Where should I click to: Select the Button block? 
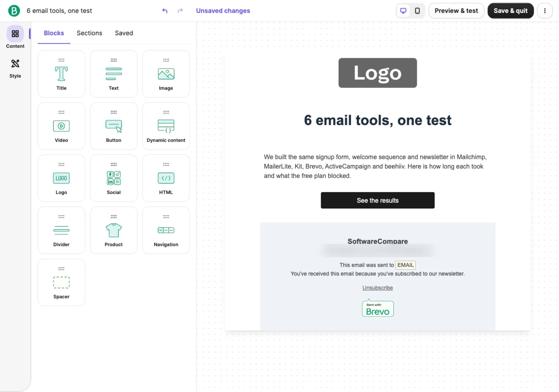pyautogui.click(x=114, y=126)
